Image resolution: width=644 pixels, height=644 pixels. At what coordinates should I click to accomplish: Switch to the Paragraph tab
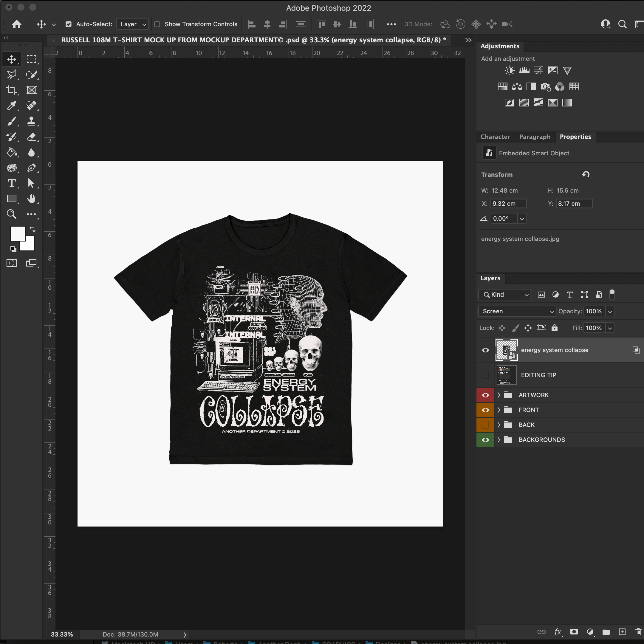coord(535,137)
